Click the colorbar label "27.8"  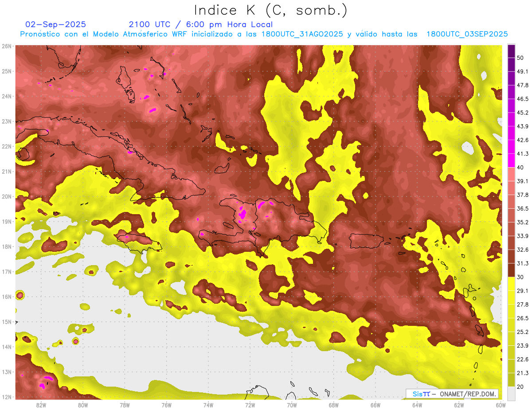522,305
